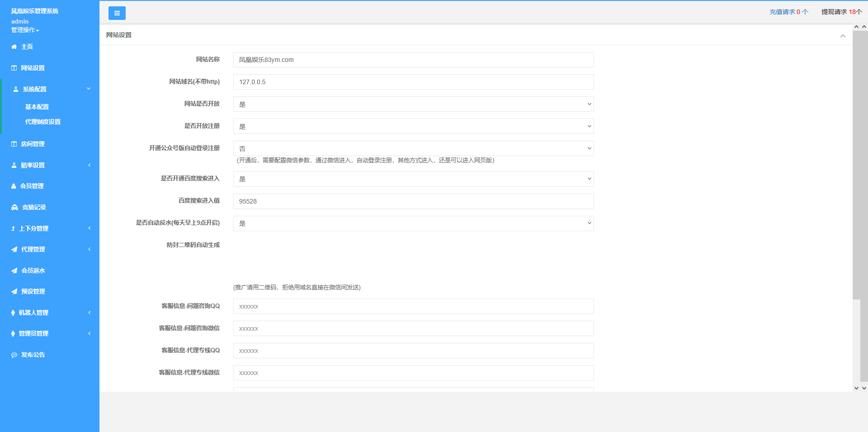Open the 网站是否开放 dropdown
This screenshot has width=868, height=432.
[x=413, y=104]
